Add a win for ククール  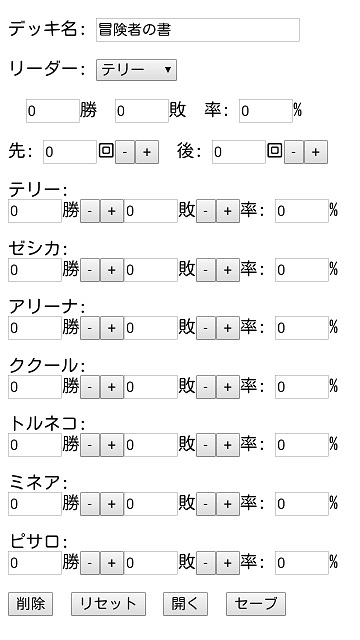(112, 387)
